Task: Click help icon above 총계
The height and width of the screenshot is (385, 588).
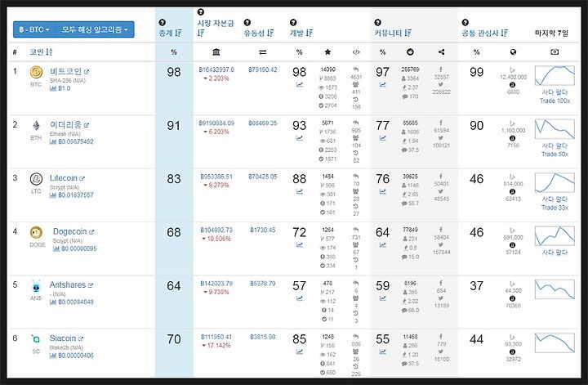Action: [x=162, y=23]
